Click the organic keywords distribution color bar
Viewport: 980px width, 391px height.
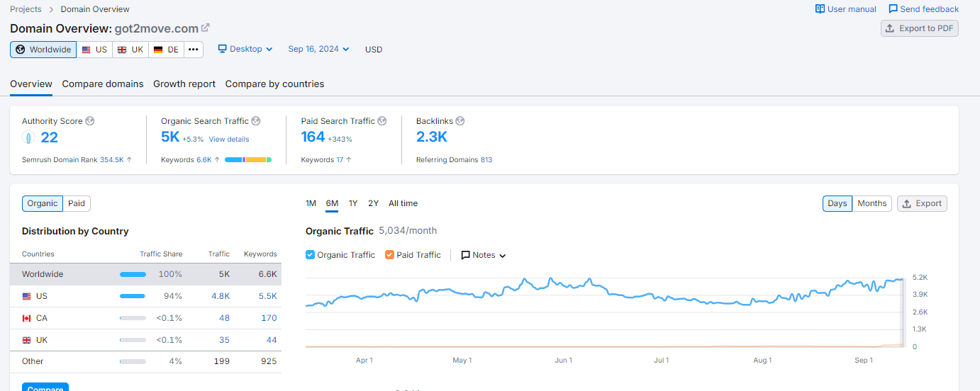click(x=248, y=160)
